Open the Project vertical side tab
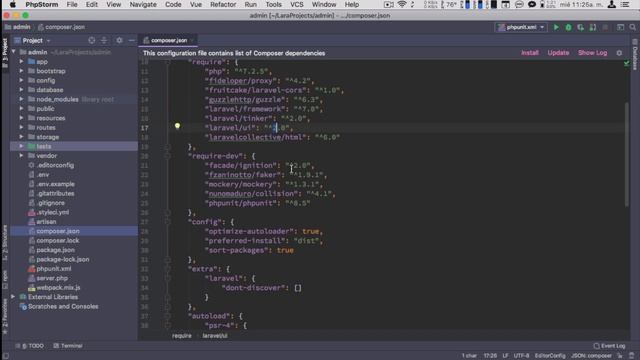The height and width of the screenshot is (360, 640). click(5, 53)
